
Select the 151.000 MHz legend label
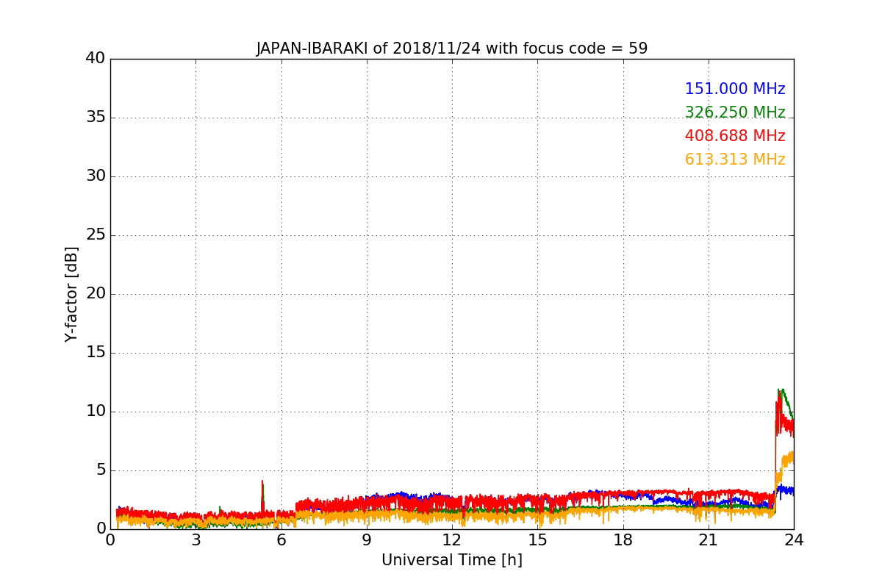[x=735, y=89]
